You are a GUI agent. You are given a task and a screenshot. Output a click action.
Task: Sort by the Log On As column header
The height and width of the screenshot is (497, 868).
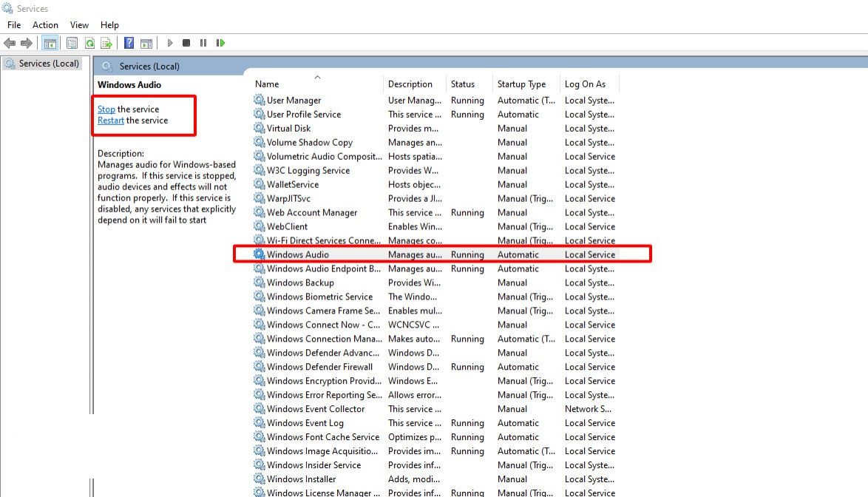point(589,84)
